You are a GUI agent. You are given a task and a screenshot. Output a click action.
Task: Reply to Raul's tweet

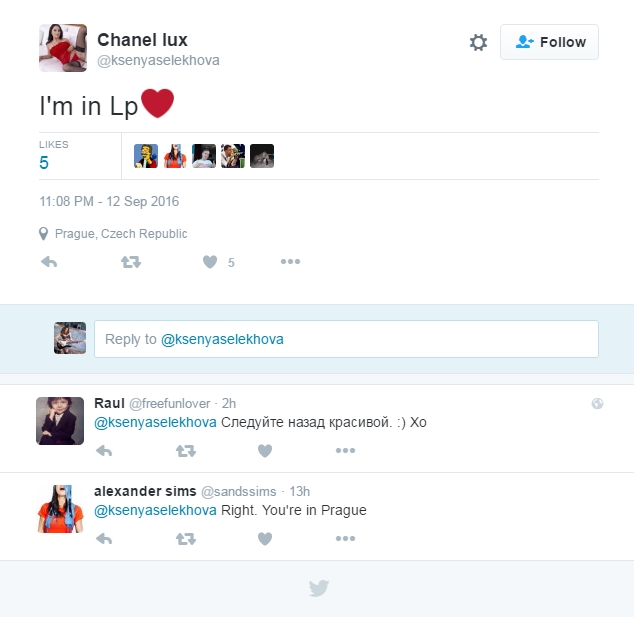(103, 451)
